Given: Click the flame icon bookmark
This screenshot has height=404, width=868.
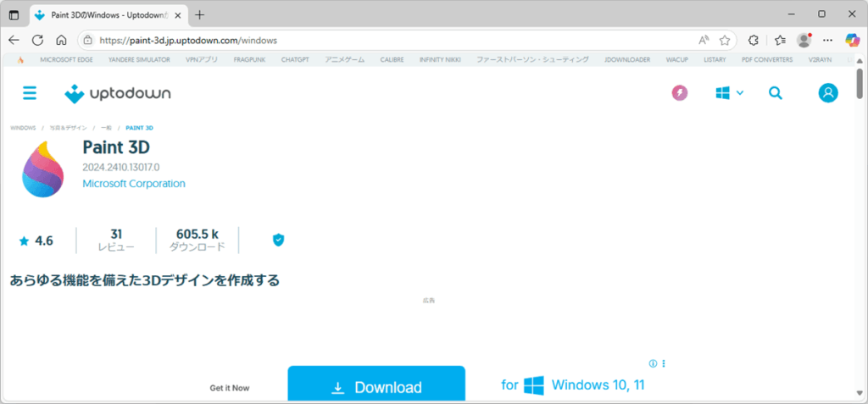Looking at the screenshot, I should tap(20, 60).
